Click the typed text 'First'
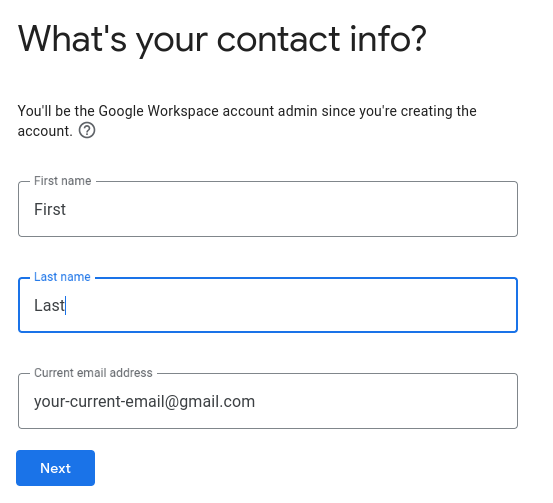 coord(50,209)
